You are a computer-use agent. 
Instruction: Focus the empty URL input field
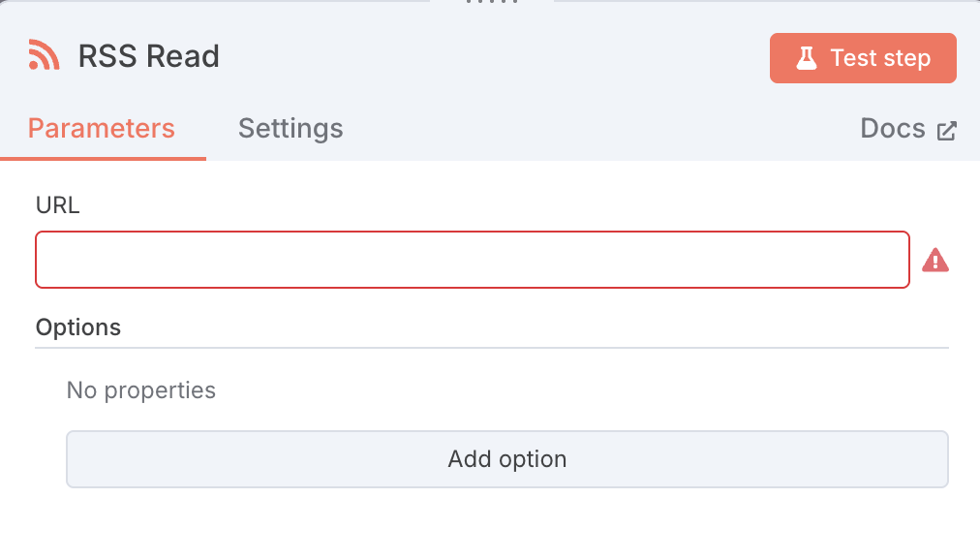click(473, 260)
